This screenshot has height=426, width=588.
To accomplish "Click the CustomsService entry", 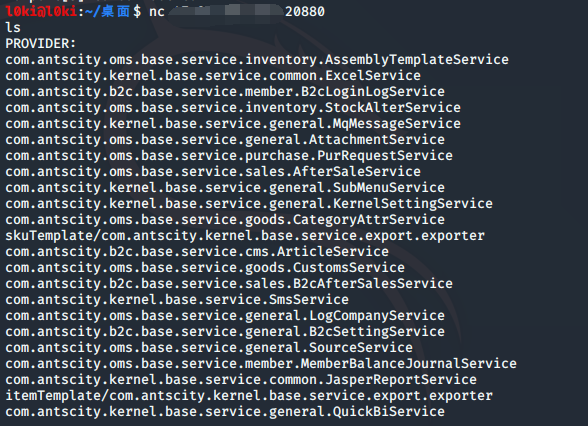I will pos(205,268).
